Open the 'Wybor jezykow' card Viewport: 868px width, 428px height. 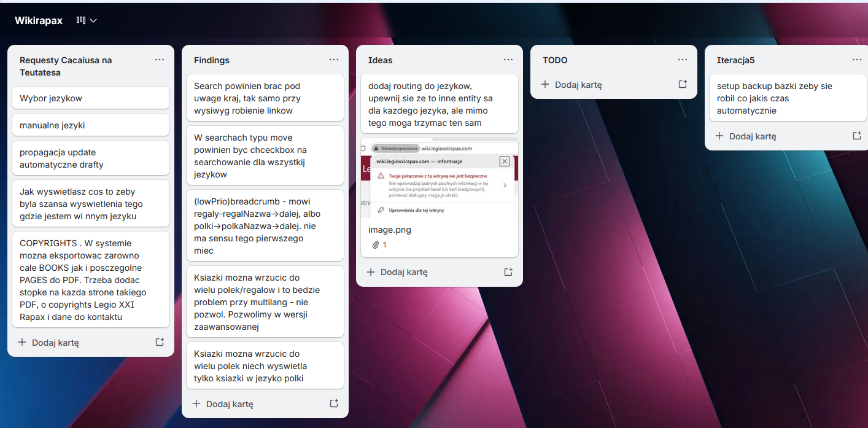[90, 98]
